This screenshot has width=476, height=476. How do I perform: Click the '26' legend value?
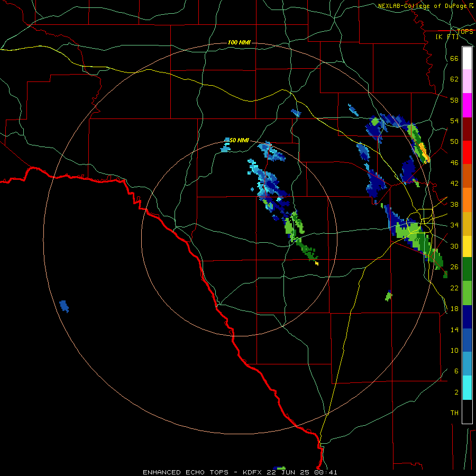click(454, 267)
